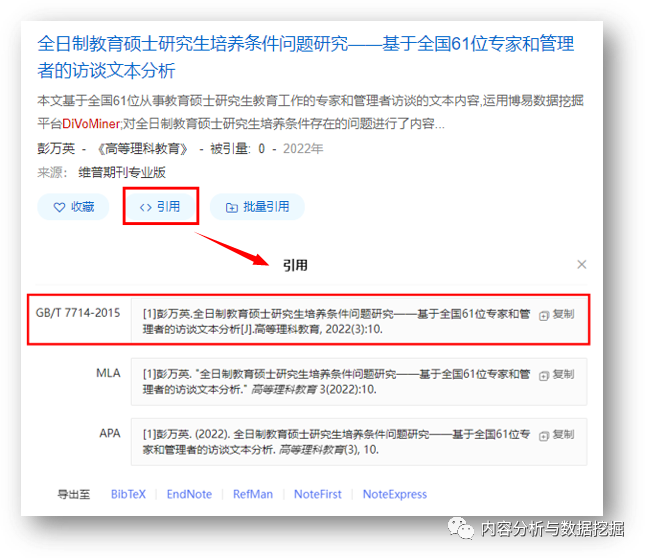Click the MLA format label
This screenshot has width=645, height=558.
pos(108,373)
